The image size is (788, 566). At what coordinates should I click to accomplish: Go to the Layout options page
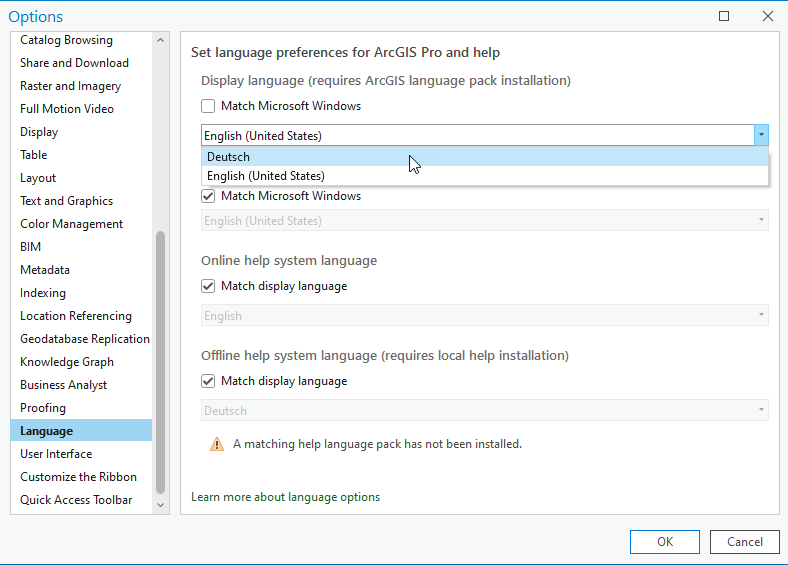coord(81,178)
